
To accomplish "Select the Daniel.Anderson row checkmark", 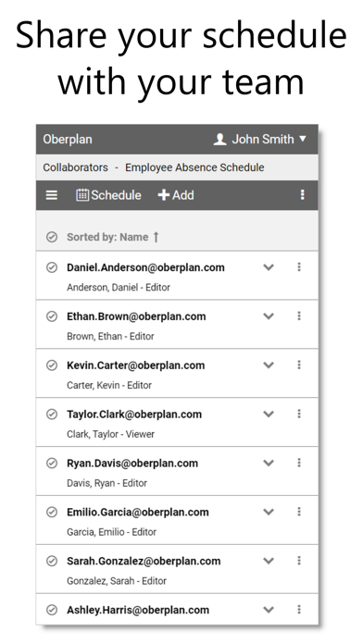I will coord(52,267).
